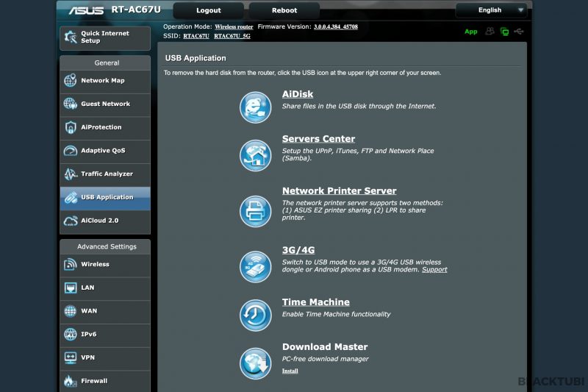Viewport: 588px width, 392px height.
Task: Open the VPN settings label
Action: [87, 357]
